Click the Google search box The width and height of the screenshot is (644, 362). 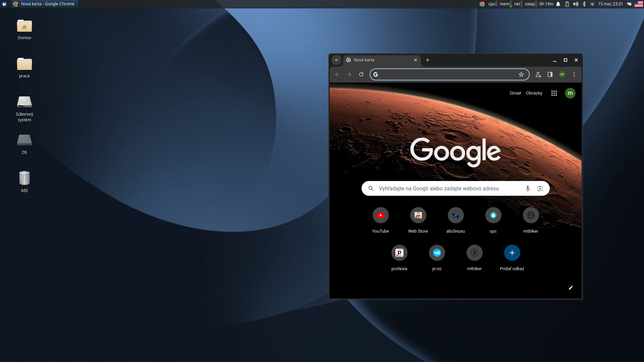(x=455, y=188)
